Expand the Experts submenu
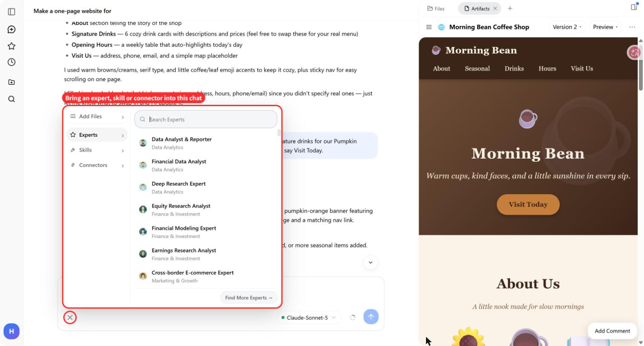The width and height of the screenshot is (644, 346). point(97,135)
